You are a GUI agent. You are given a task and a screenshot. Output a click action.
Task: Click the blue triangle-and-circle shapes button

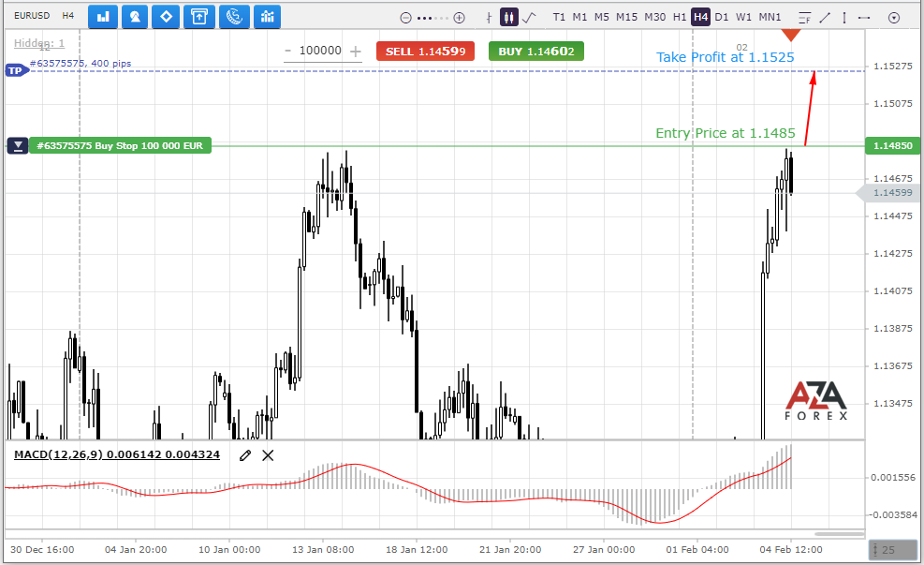[135, 17]
